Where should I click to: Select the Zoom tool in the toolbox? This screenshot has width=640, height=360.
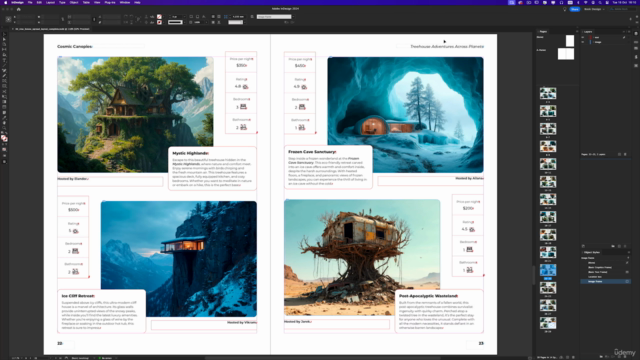tap(4, 128)
